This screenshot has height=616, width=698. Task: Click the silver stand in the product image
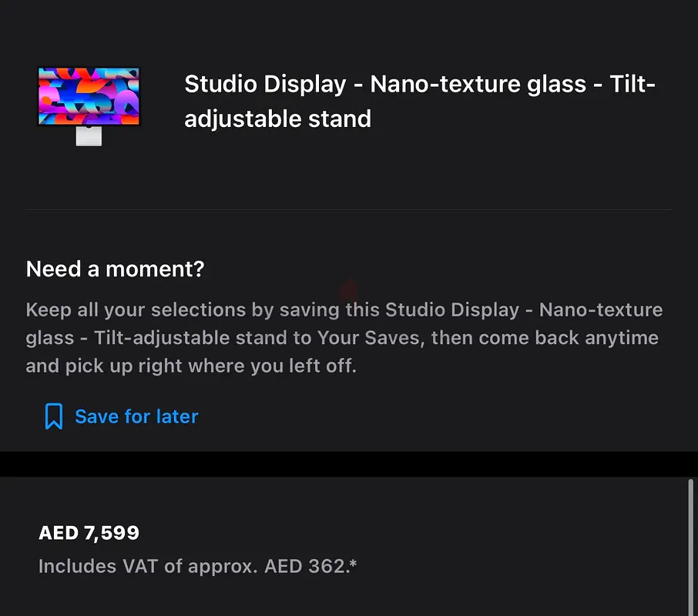pyautogui.click(x=89, y=136)
